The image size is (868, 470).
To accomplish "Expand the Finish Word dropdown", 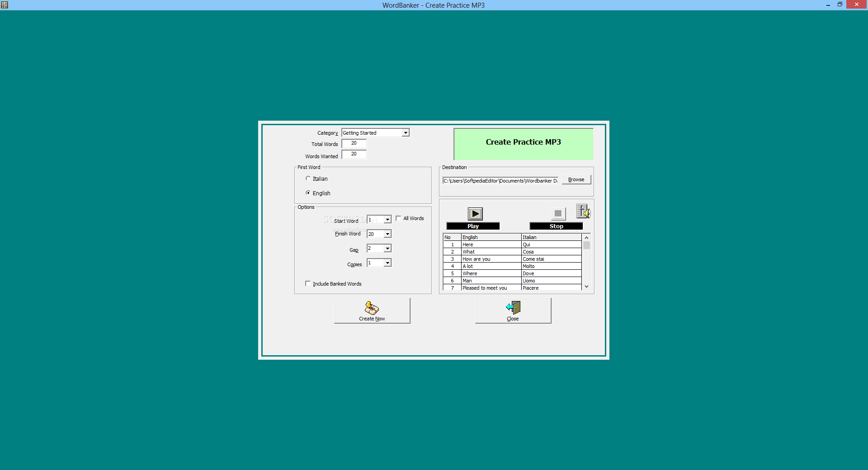I will [x=387, y=234].
